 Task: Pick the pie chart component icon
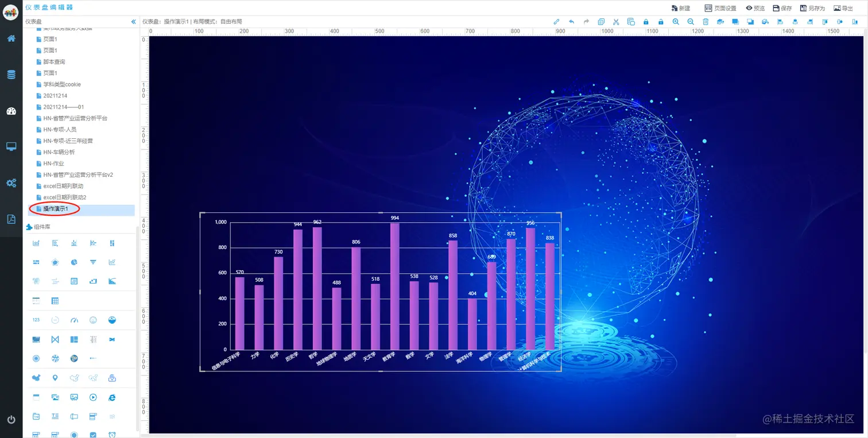coord(74,262)
